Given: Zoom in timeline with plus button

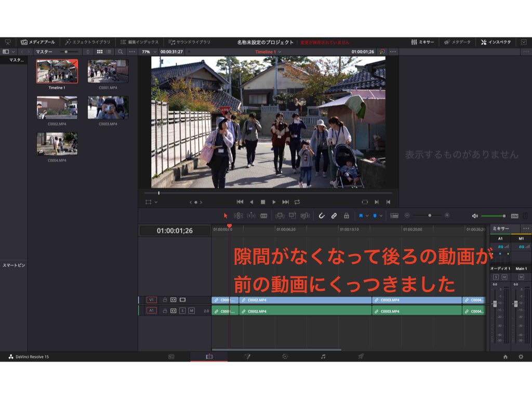Looking at the screenshot, I should point(447,216).
